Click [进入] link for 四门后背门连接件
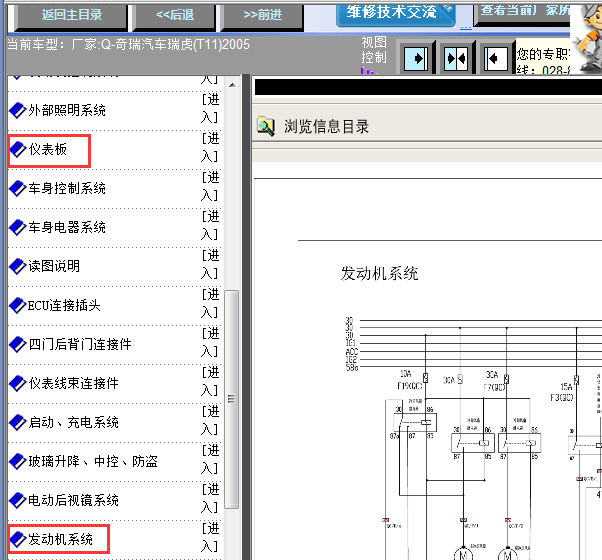Screen dimensions: 602x560 click(x=210, y=343)
